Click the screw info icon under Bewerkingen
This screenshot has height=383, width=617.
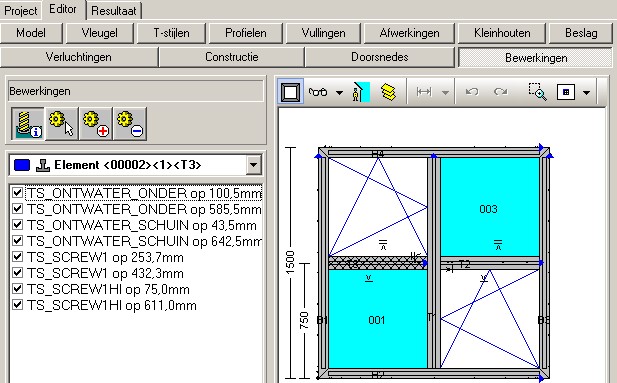click(28, 124)
